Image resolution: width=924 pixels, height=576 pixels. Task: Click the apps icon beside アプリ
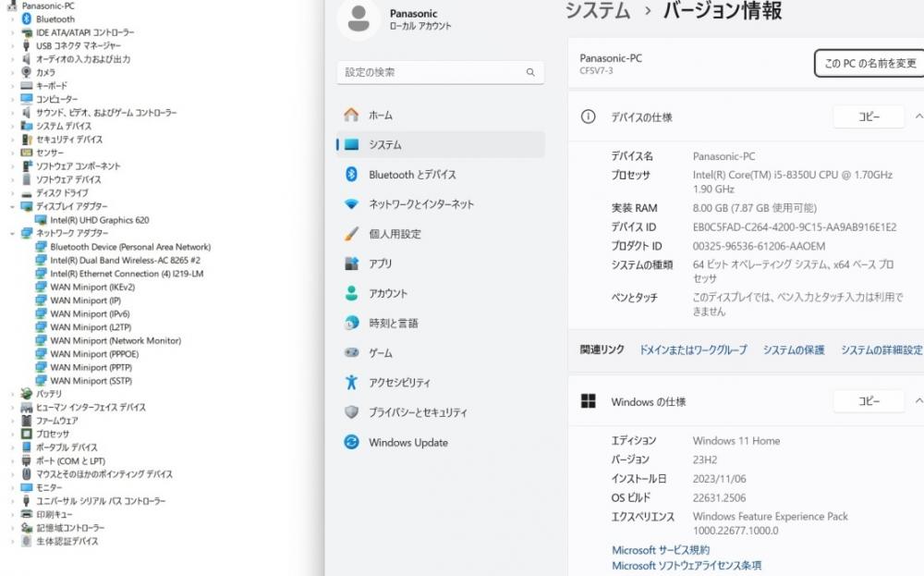coord(351,263)
